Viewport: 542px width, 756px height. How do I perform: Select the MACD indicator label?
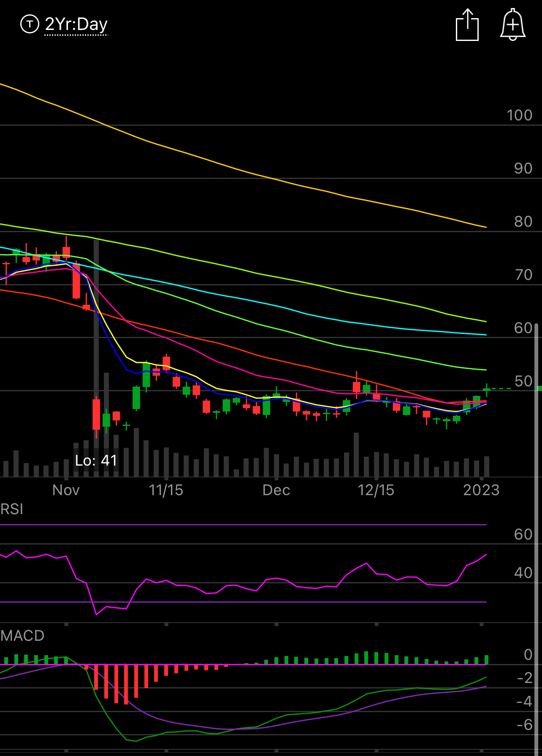pyautogui.click(x=22, y=636)
